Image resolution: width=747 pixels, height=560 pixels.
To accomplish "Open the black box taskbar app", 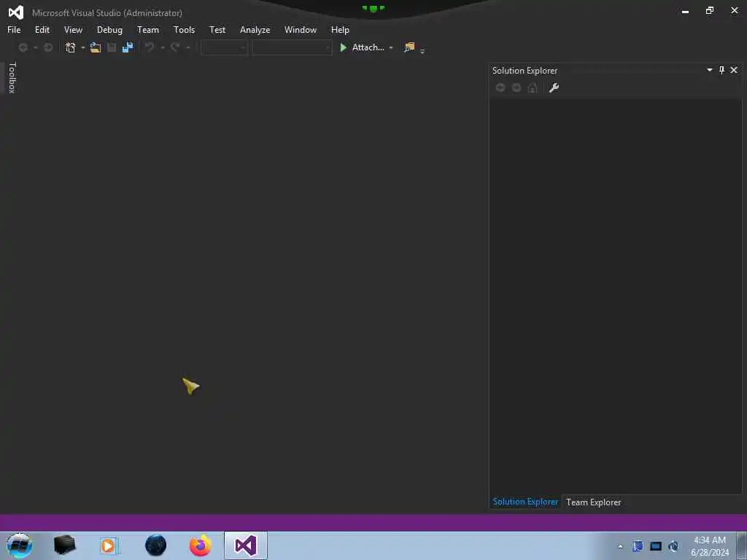I will click(65, 545).
